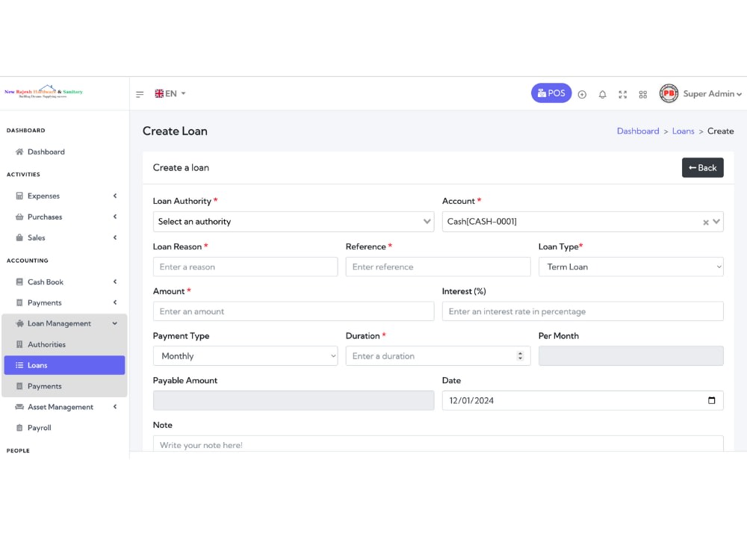
Task: Open the POS button
Action: pyautogui.click(x=551, y=93)
